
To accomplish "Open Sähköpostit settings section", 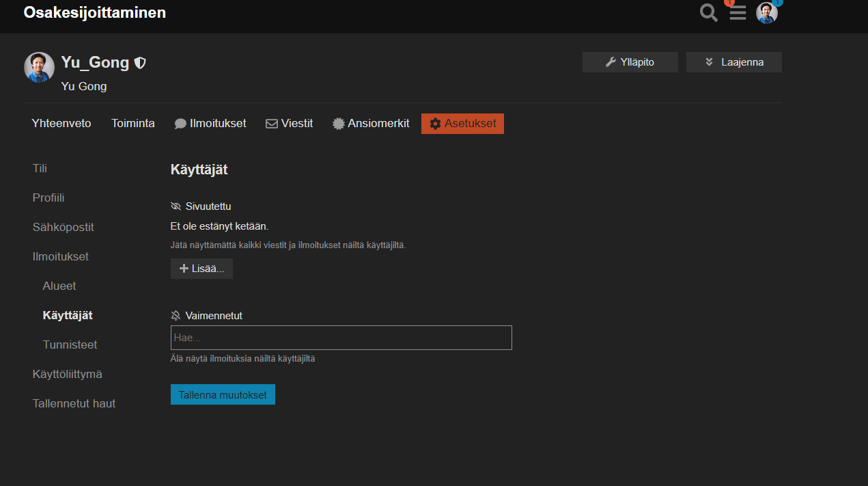I will [64, 227].
